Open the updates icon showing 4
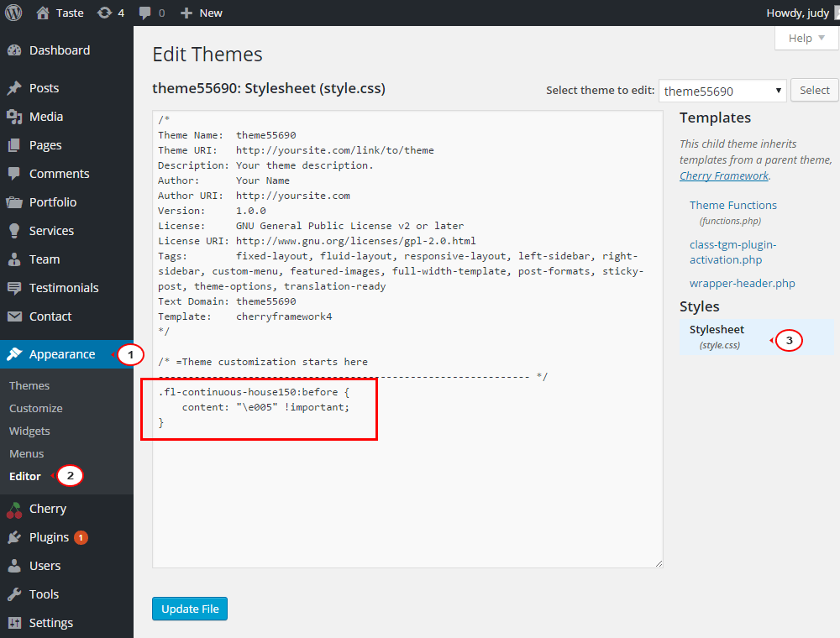Screen dimensions: 840x638 (x=104, y=13)
